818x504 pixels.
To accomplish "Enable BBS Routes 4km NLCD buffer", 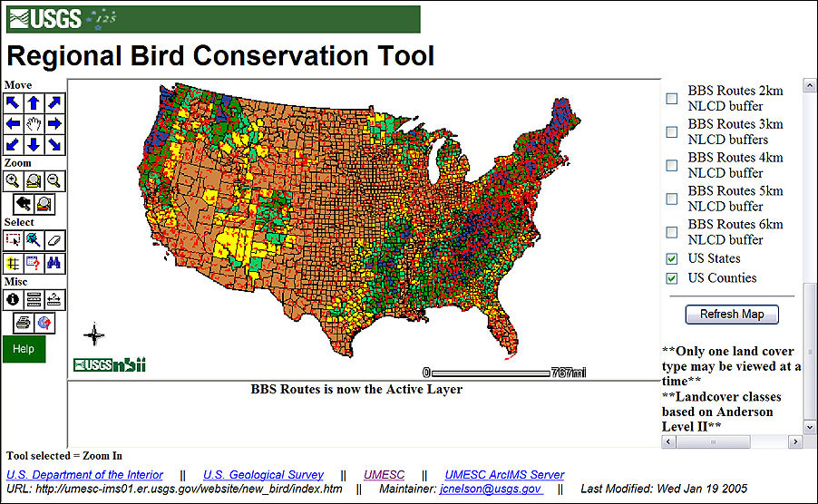I will [672, 165].
